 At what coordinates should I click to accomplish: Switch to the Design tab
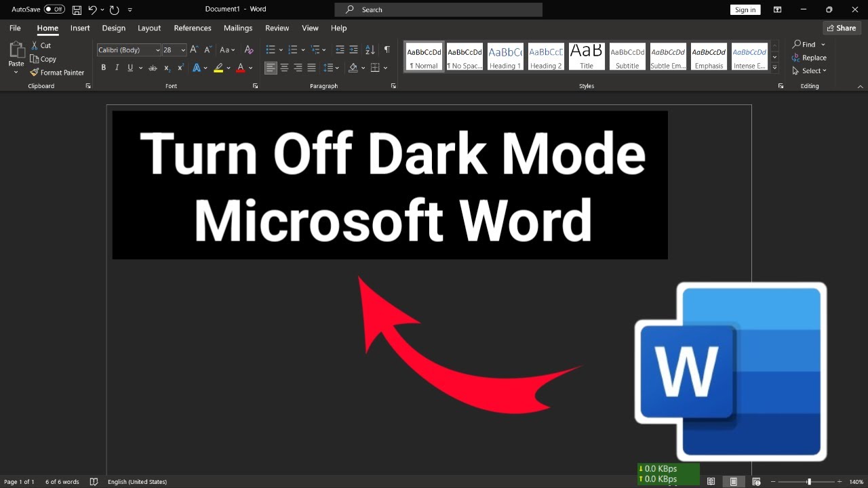pyautogui.click(x=114, y=28)
